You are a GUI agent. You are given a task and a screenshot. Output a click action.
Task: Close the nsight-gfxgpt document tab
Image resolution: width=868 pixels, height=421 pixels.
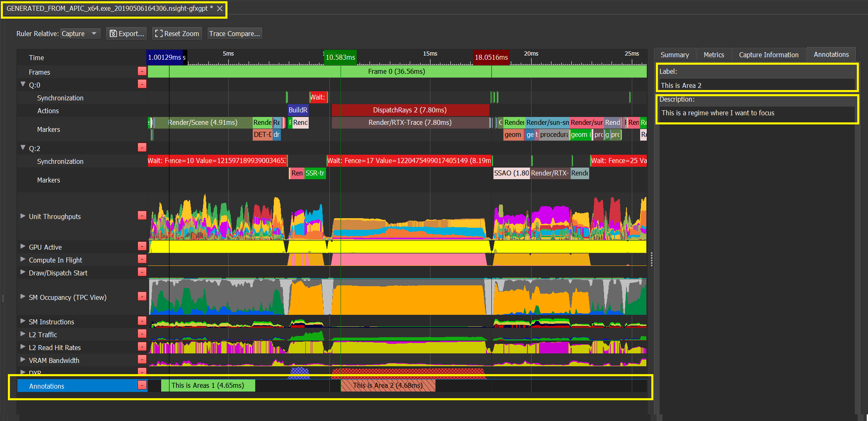(220, 9)
